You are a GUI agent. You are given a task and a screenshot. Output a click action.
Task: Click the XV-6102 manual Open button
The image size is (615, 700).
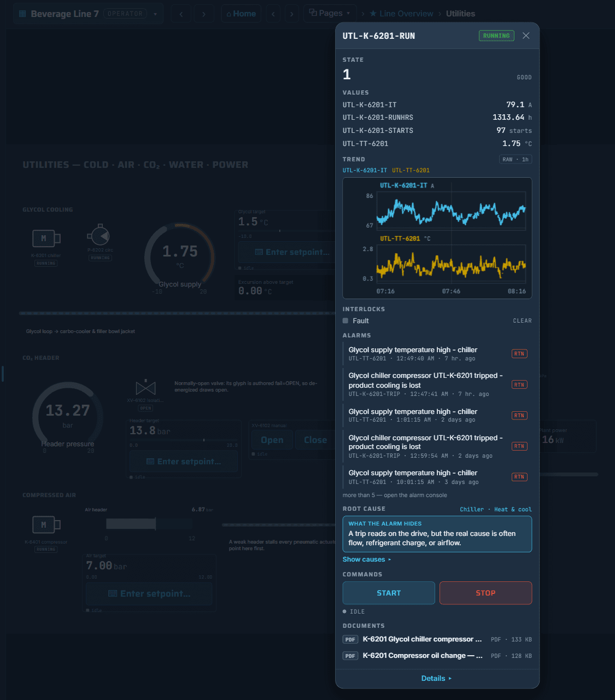click(x=272, y=440)
